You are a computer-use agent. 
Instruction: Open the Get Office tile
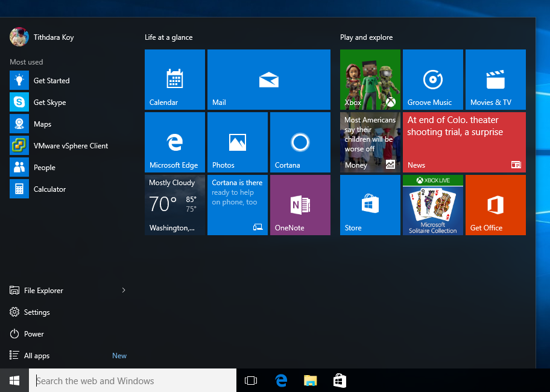pyautogui.click(x=496, y=205)
